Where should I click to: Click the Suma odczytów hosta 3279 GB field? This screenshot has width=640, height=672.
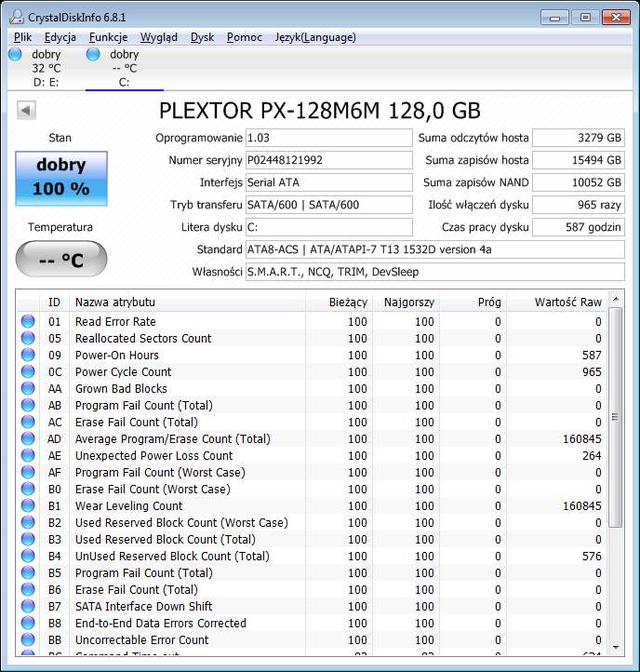[579, 138]
